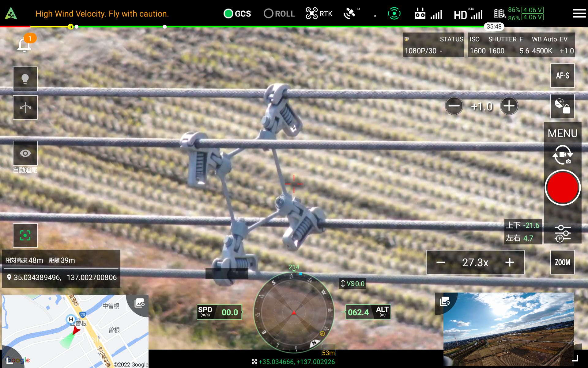Decrease exposure value with minus button
588x368 pixels.
454,106
